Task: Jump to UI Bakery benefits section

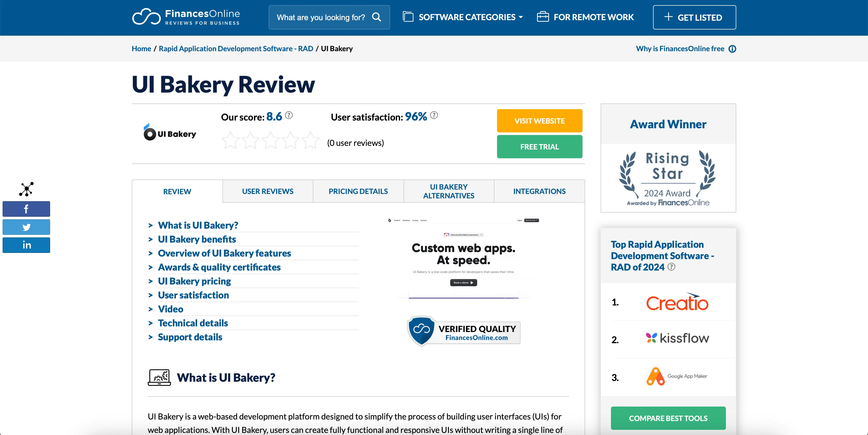Action: pyautogui.click(x=197, y=239)
